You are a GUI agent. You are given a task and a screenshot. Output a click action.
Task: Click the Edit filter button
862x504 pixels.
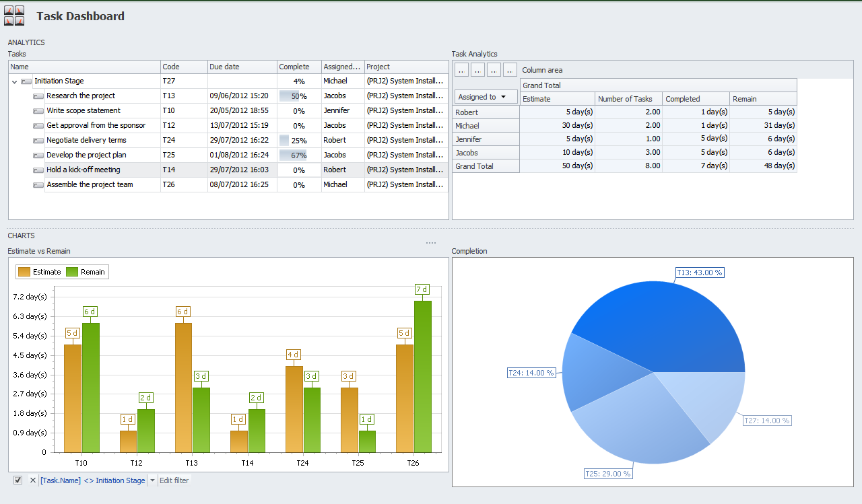pyautogui.click(x=174, y=480)
